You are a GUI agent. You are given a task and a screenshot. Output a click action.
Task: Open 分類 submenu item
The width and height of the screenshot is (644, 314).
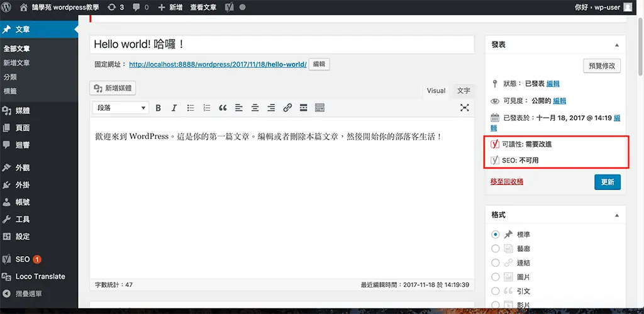point(10,77)
